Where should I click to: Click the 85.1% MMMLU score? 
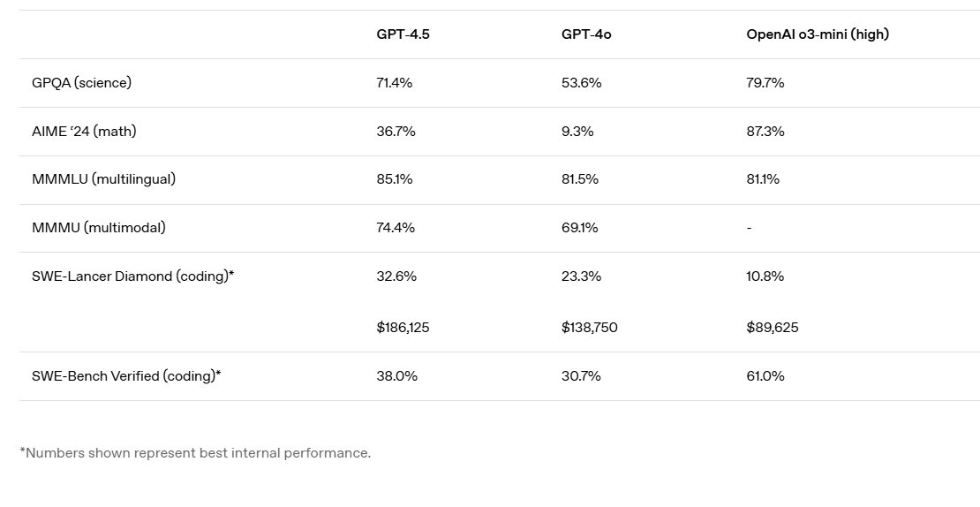(x=395, y=179)
